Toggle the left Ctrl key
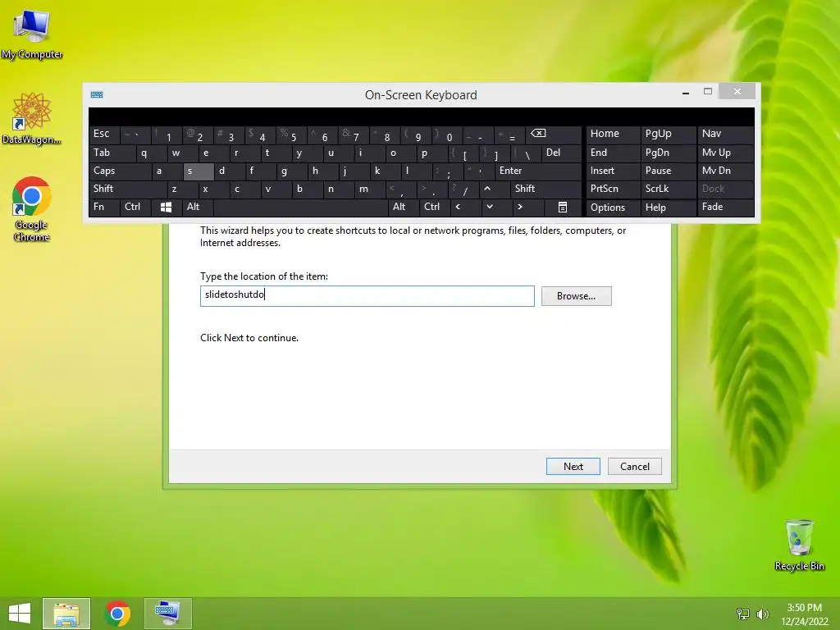The width and height of the screenshot is (840, 630). pos(135,208)
